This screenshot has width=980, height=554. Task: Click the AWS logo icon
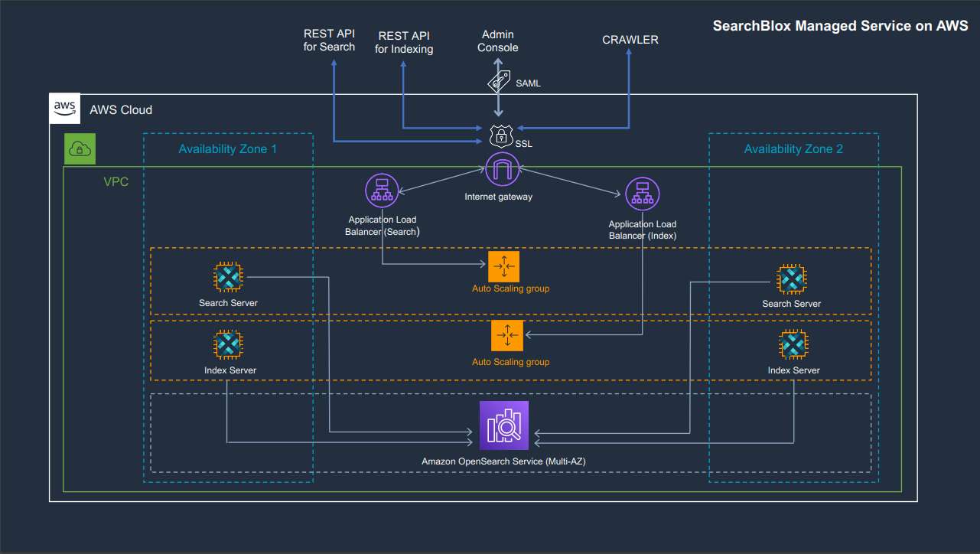[x=65, y=109]
